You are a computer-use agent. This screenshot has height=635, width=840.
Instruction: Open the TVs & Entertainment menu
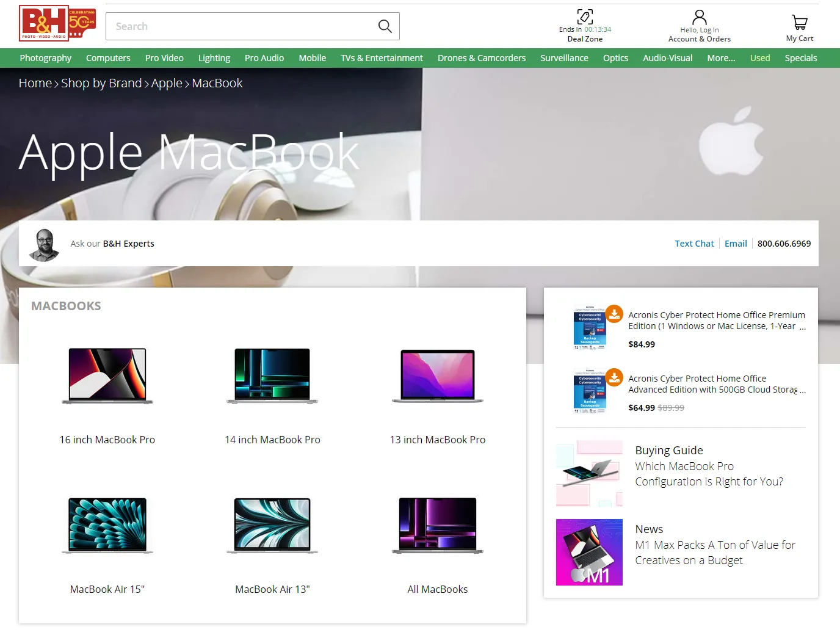coord(382,58)
